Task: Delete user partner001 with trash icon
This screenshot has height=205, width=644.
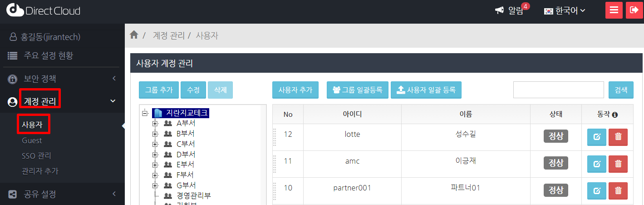Action: point(618,191)
